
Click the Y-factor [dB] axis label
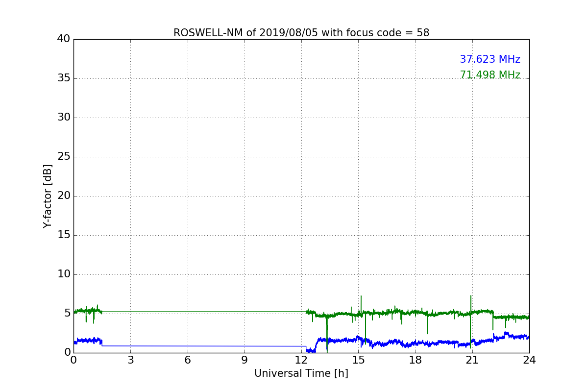48,196
